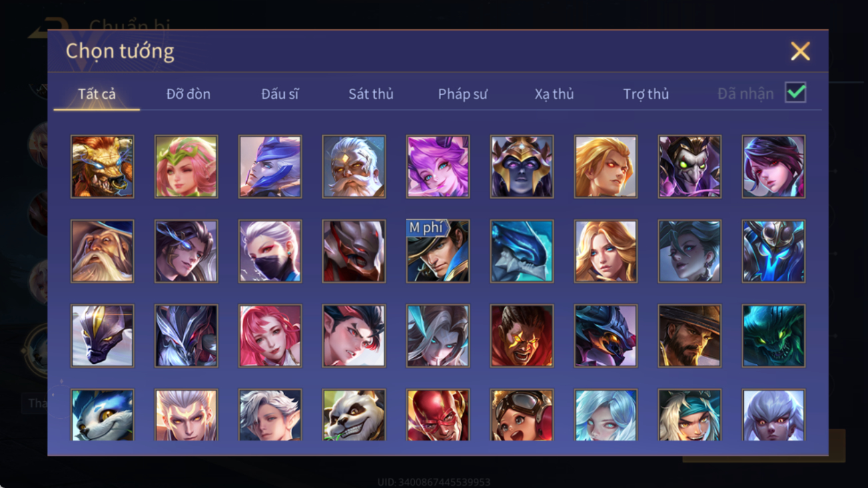This screenshot has height=488, width=868.
Task: Pick the blue shark hero portrait
Action: point(522,252)
